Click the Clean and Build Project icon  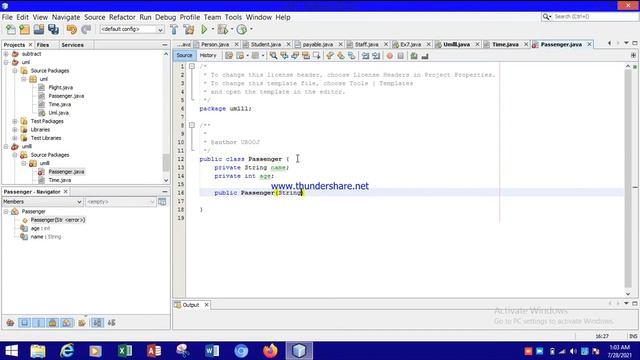pyautogui.click(x=189, y=29)
